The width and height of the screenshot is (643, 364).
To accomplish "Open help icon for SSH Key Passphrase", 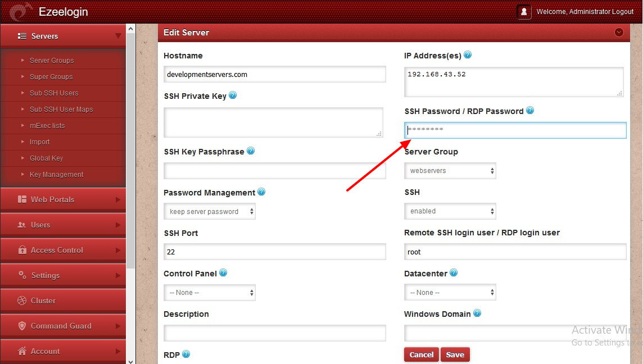I will coord(251,151).
